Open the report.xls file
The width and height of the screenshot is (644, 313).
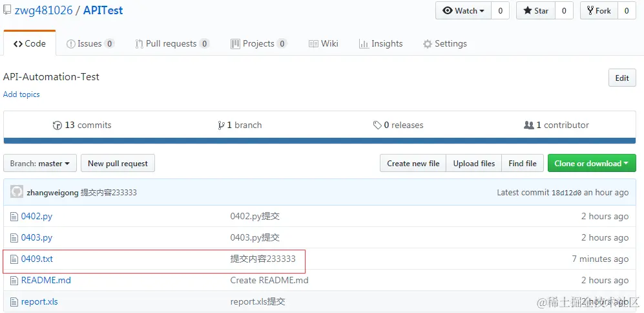39,302
